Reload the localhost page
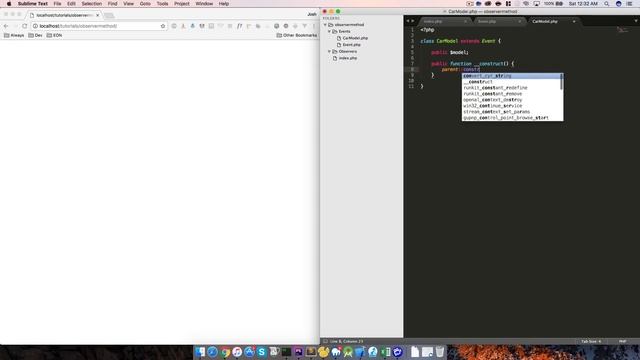 (24, 26)
